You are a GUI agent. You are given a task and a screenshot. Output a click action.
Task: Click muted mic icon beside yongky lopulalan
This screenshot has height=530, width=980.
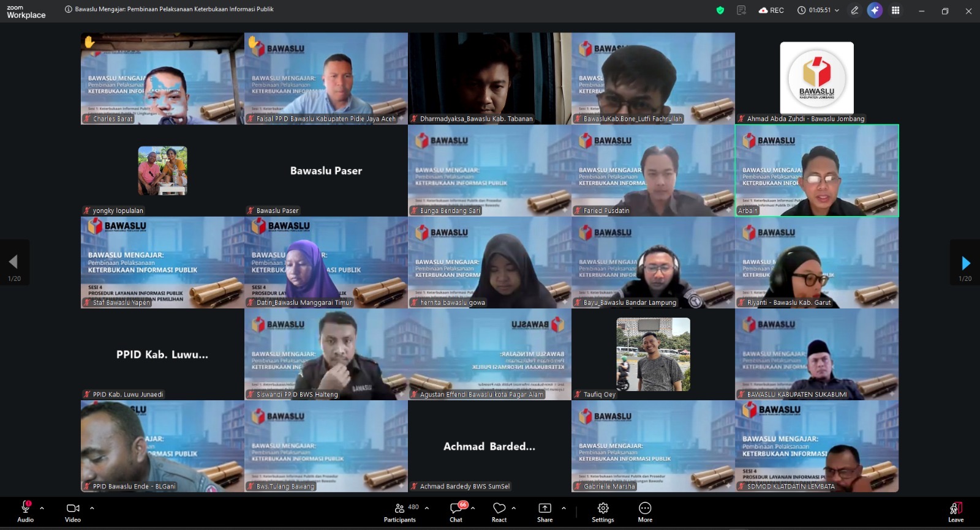(x=87, y=211)
